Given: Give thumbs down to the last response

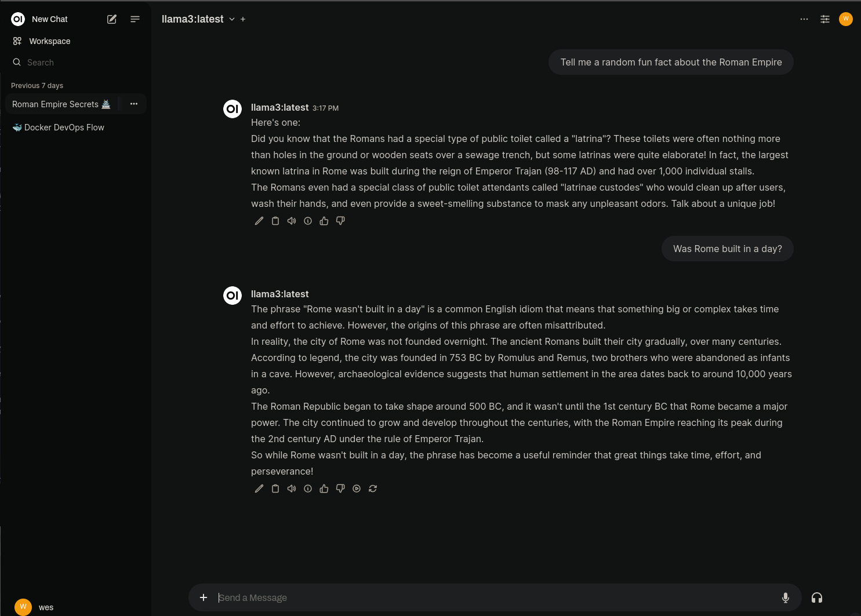Looking at the screenshot, I should coord(340,489).
